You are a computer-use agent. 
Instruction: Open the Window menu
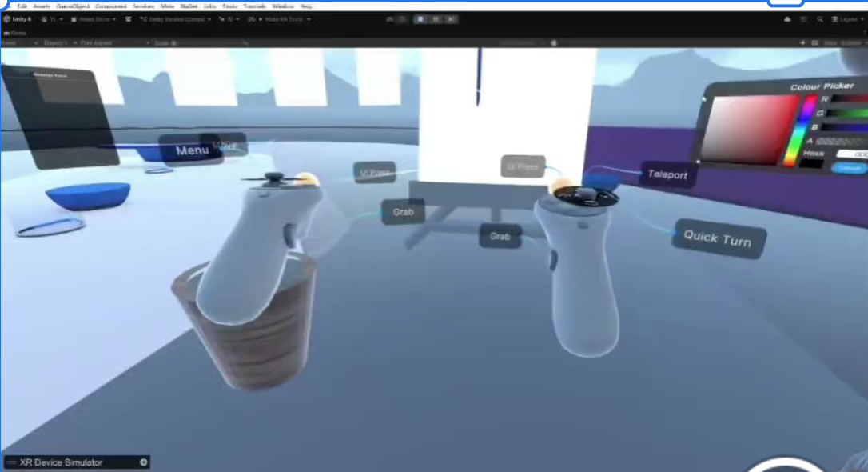[283, 6]
